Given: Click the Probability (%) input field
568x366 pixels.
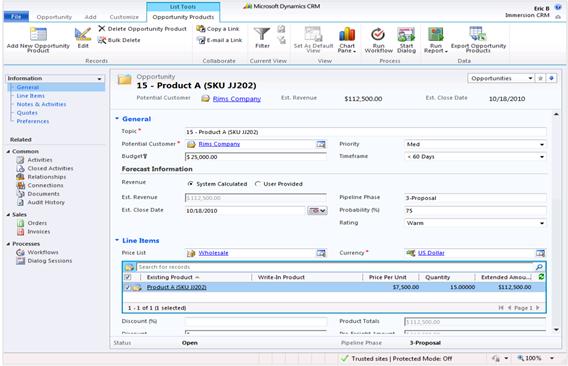Looking at the screenshot, I should (475, 211).
